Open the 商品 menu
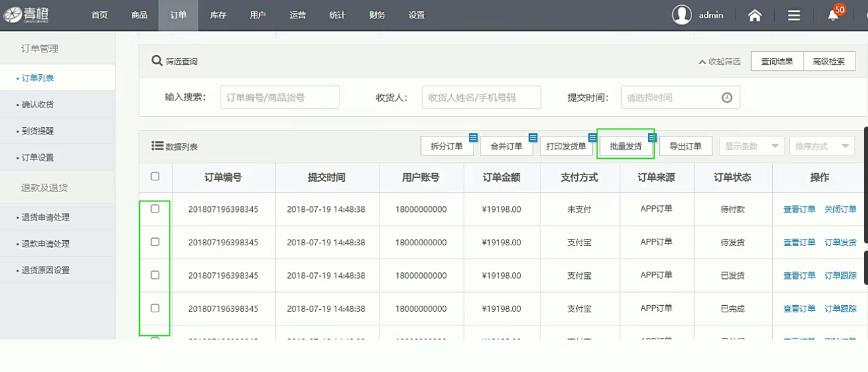 (139, 15)
